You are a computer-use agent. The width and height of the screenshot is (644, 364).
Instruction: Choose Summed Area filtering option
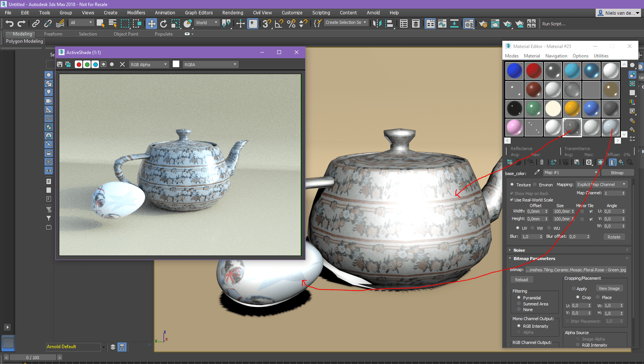pyautogui.click(x=519, y=304)
